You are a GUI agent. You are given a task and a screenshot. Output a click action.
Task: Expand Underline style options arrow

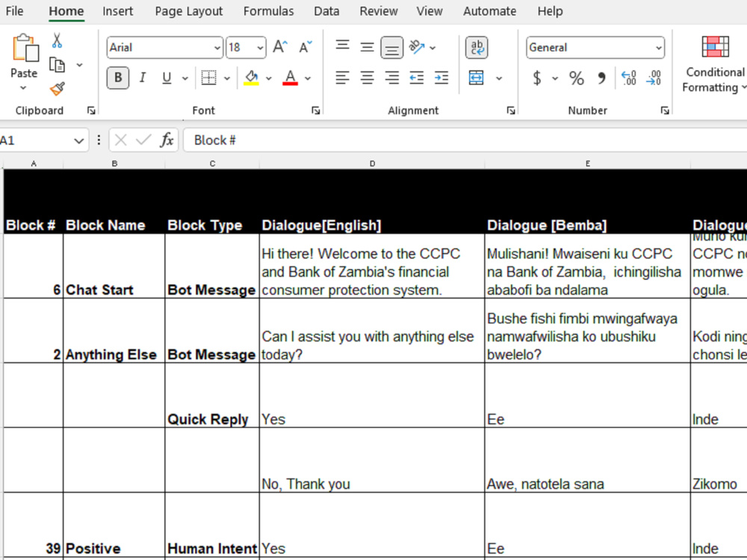185,78
